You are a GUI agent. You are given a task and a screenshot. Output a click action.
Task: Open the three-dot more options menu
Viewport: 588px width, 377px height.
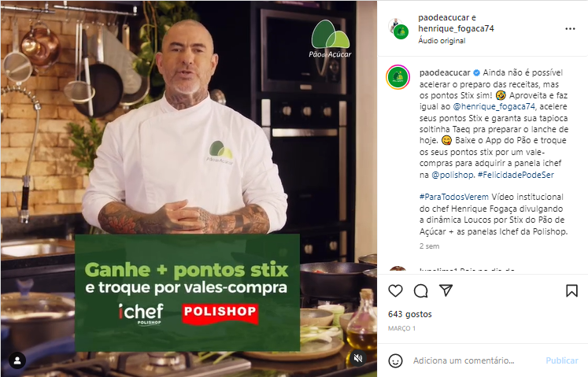click(x=570, y=29)
